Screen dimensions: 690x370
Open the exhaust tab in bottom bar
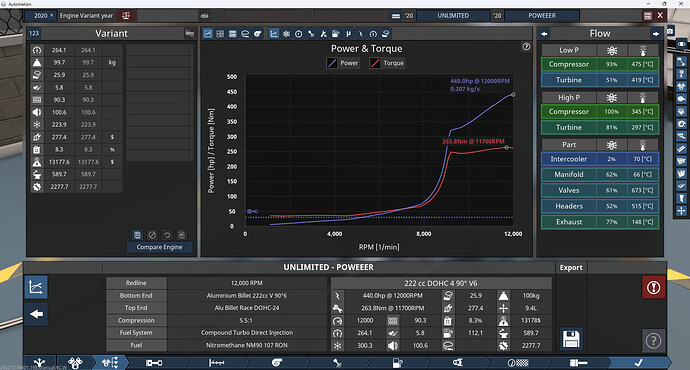coord(458,363)
